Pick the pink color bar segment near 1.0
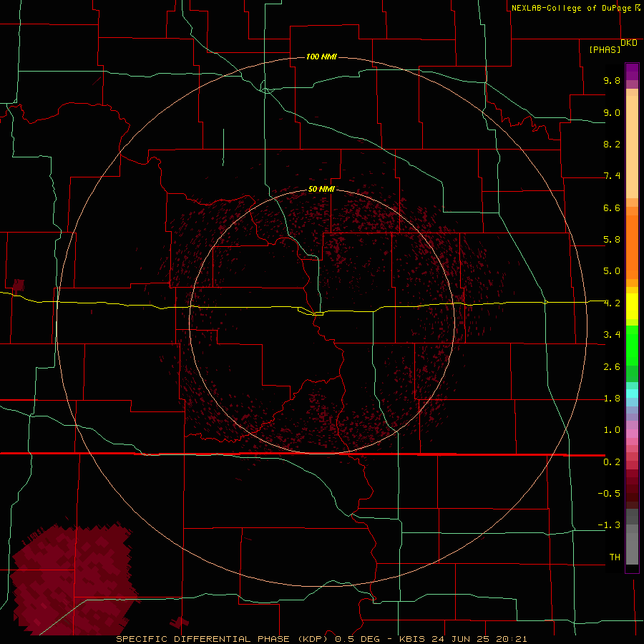The width and height of the screenshot is (644, 644). (x=632, y=434)
